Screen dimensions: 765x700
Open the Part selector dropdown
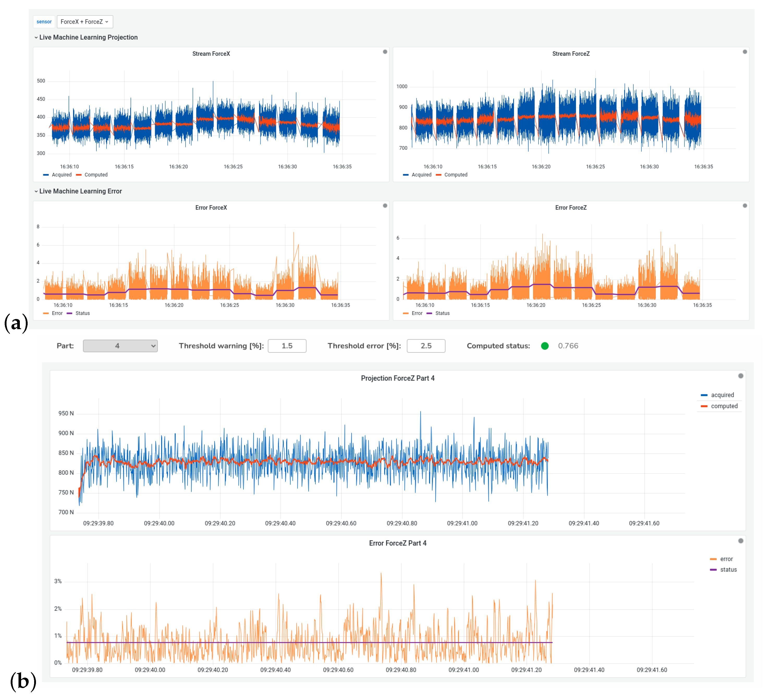tap(120, 346)
